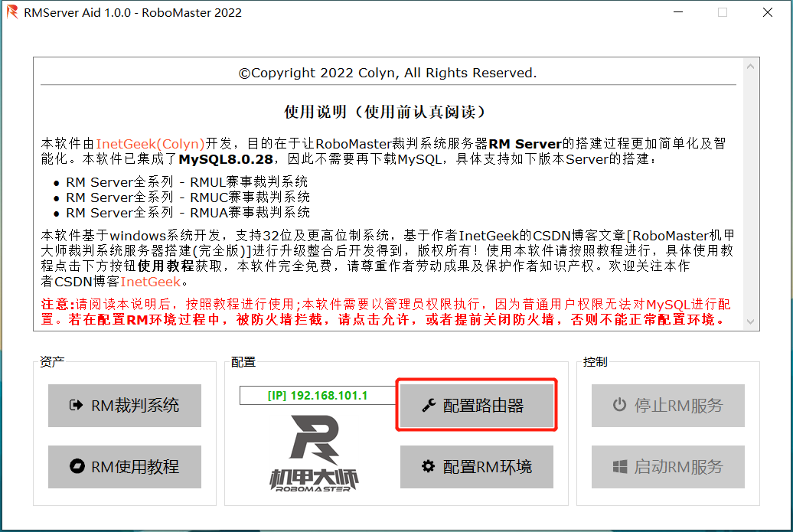Viewport: 793px width, 532px height.
Task: Click the wrench icon on 配置路由器 button
Action: click(x=429, y=405)
